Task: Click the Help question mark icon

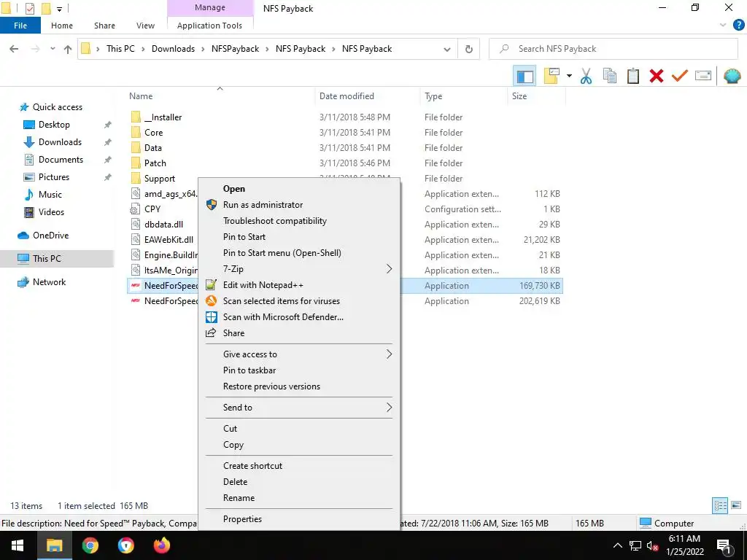Action: 738,26
